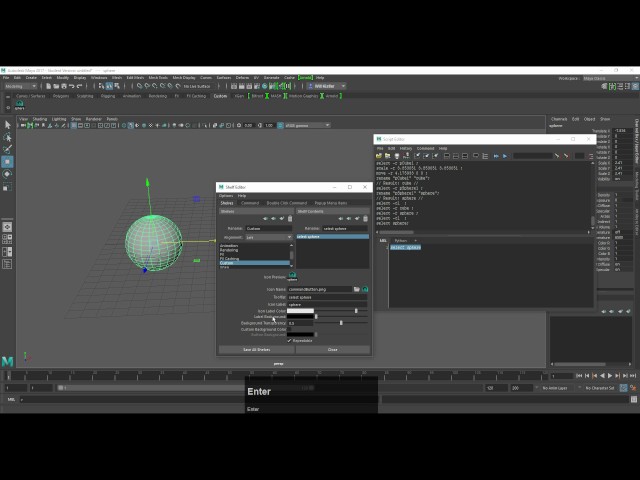
Task: Activate the Move tool in toolbox
Action: point(7,162)
